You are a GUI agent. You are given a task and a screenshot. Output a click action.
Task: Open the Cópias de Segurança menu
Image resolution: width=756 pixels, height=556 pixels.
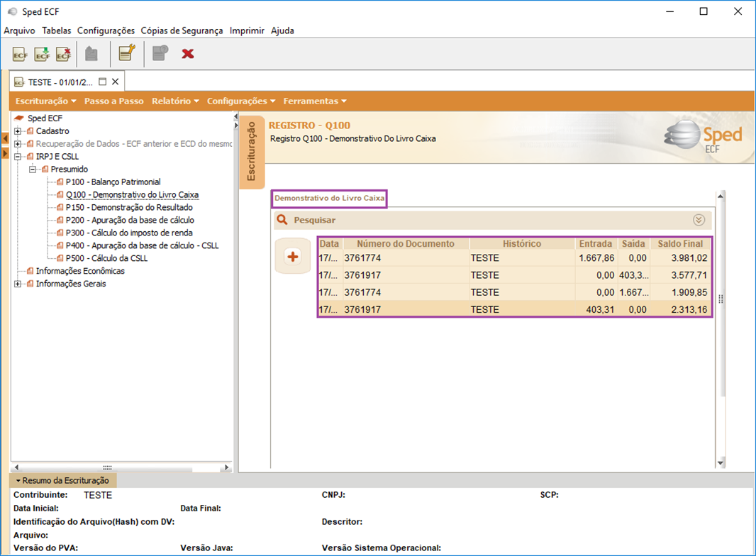182,30
